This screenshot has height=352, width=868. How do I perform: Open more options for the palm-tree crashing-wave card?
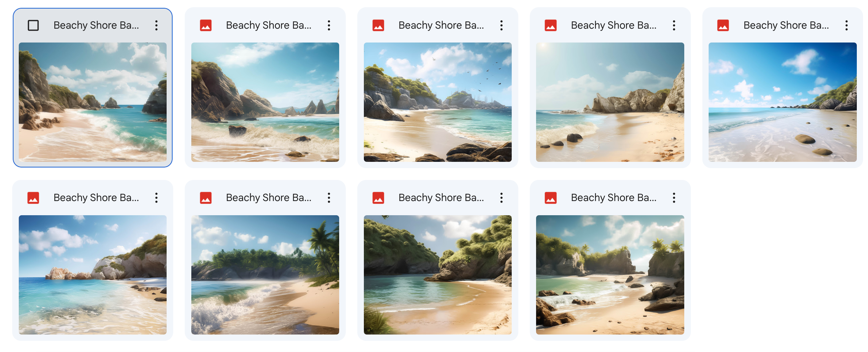point(329,198)
